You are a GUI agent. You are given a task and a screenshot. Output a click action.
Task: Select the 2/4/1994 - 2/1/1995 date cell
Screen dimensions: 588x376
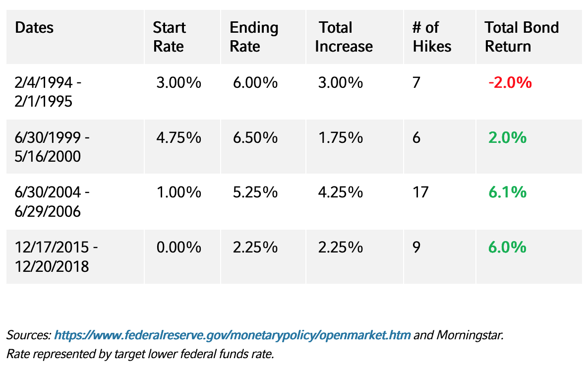[x=49, y=92]
